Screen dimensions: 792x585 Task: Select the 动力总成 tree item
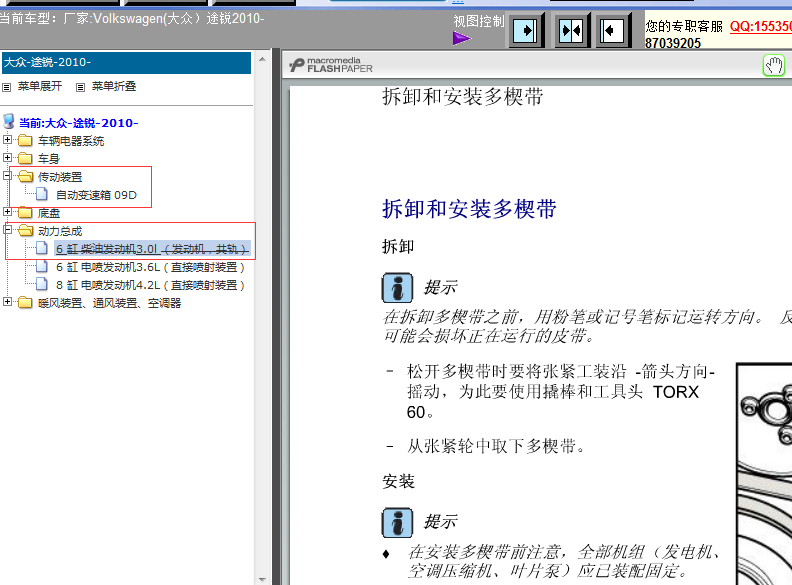click(60, 231)
